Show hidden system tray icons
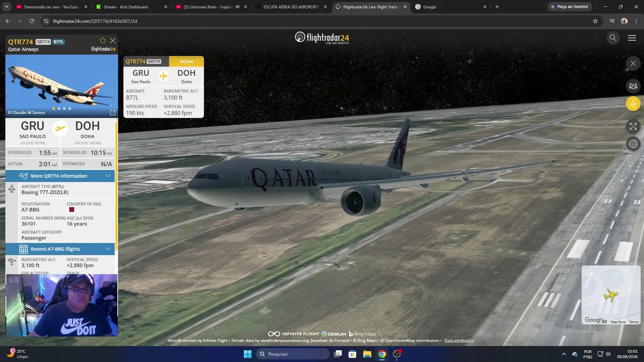The width and height of the screenshot is (644, 362). (x=563, y=354)
